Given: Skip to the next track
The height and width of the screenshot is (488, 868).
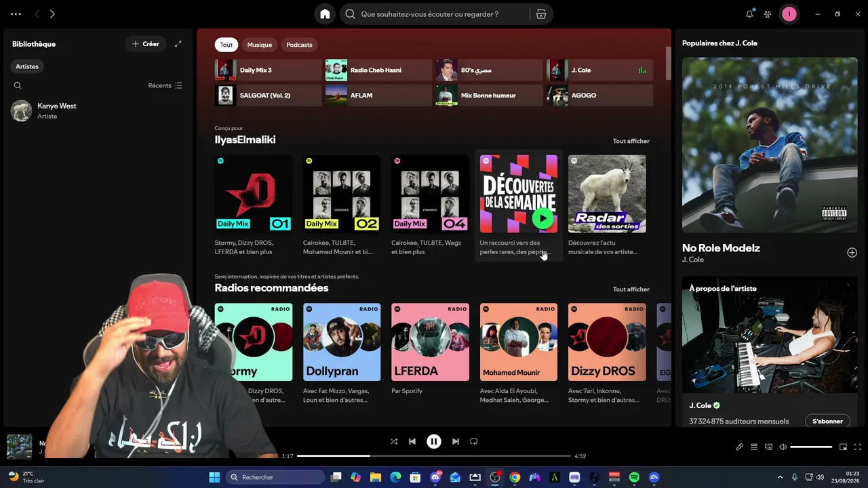Looking at the screenshot, I should tap(456, 441).
